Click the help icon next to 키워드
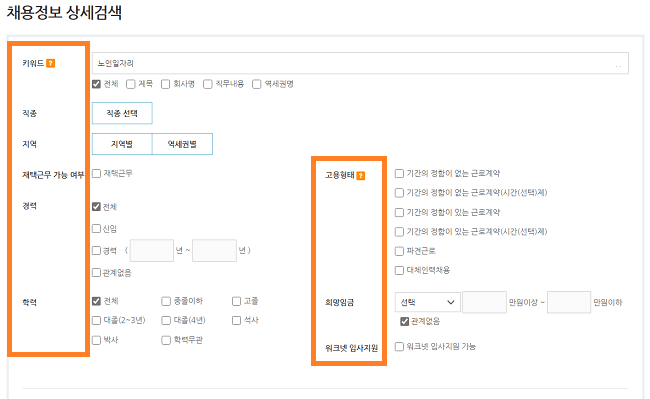Viewport: 650px width, 399px height. pos(51,63)
